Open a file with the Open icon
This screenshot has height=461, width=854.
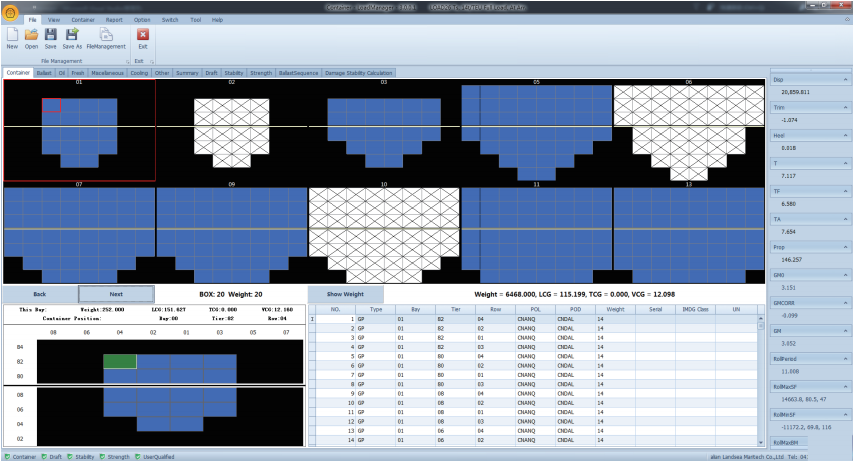32,35
